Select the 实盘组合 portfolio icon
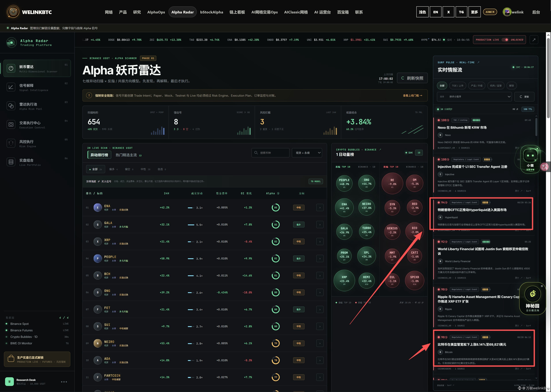 pyautogui.click(x=11, y=162)
